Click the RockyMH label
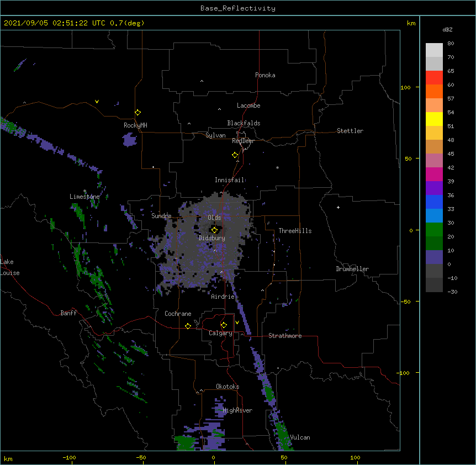Image resolution: width=476 pixels, height=465 pixels. [x=135, y=125]
